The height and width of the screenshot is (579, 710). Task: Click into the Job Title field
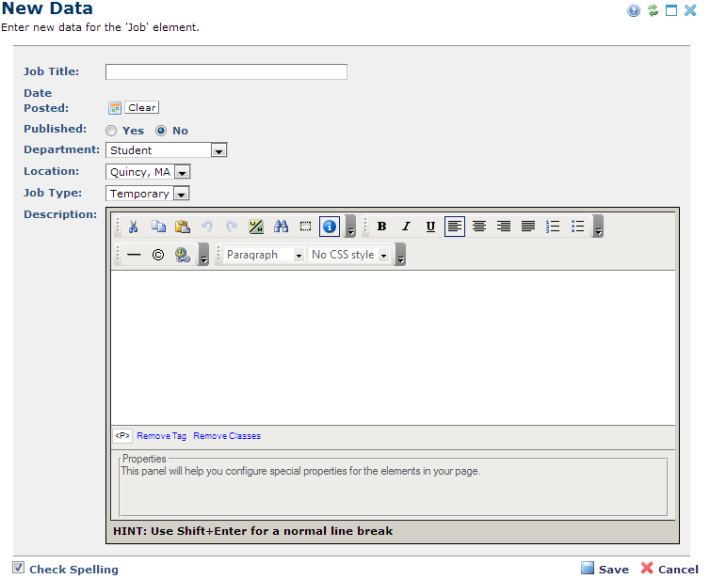click(226, 72)
